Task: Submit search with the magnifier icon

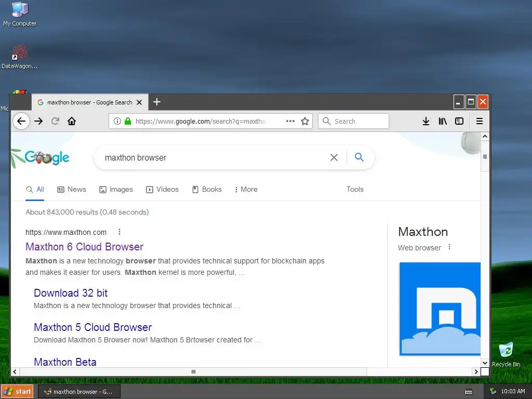Action: click(x=359, y=157)
